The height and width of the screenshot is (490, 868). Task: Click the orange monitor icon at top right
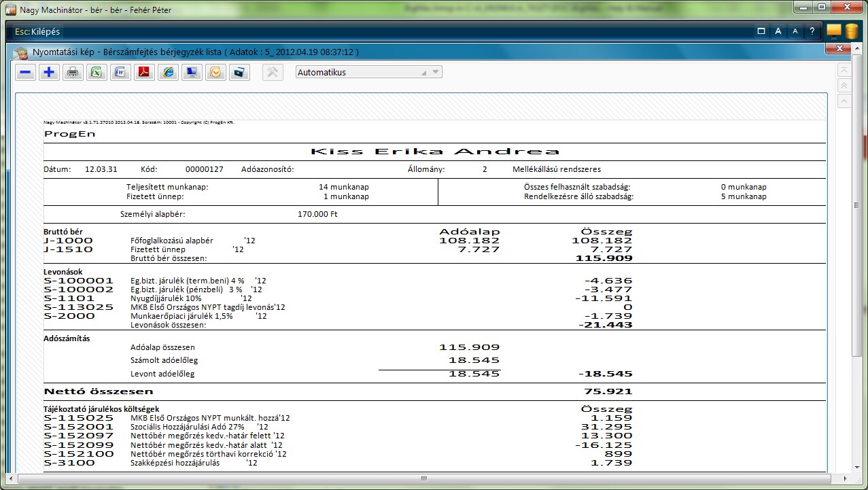point(834,31)
